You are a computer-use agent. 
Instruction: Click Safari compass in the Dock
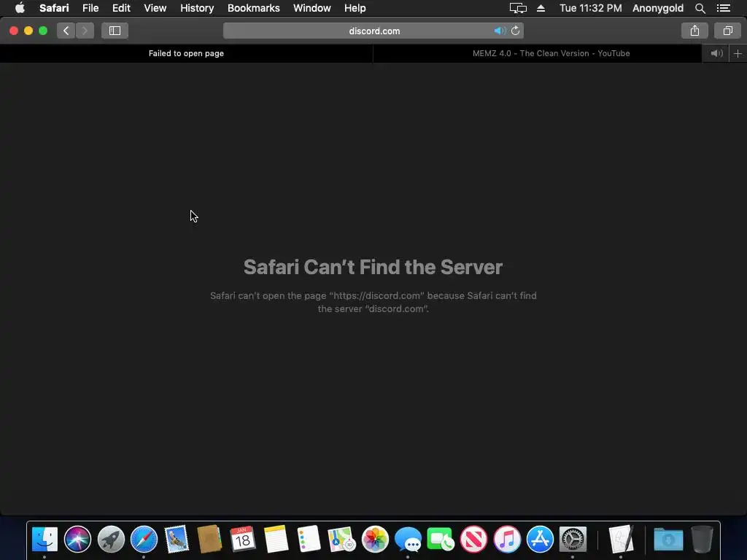144,539
